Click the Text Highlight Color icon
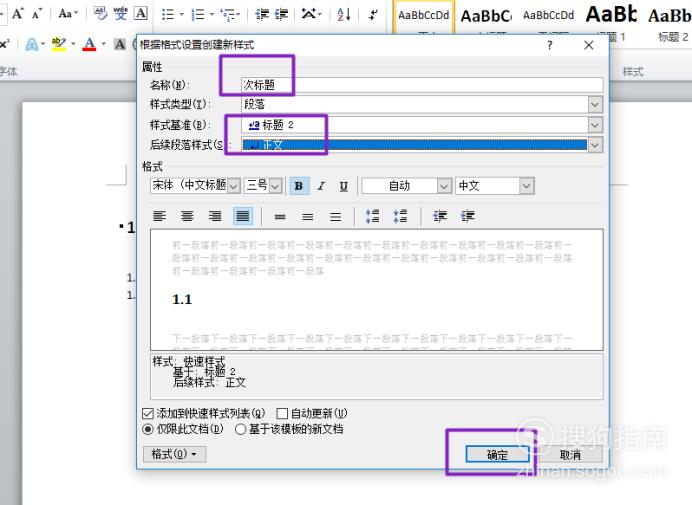This screenshot has height=505, width=692. coord(59,44)
